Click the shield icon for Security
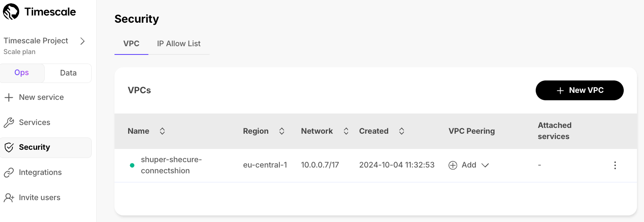This screenshot has height=222, width=644. point(9,147)
